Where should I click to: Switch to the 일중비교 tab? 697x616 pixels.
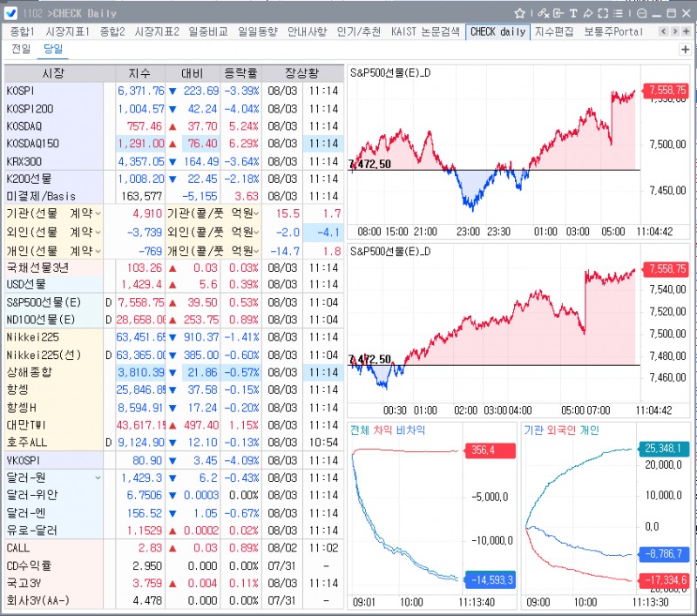click(208, 31)
